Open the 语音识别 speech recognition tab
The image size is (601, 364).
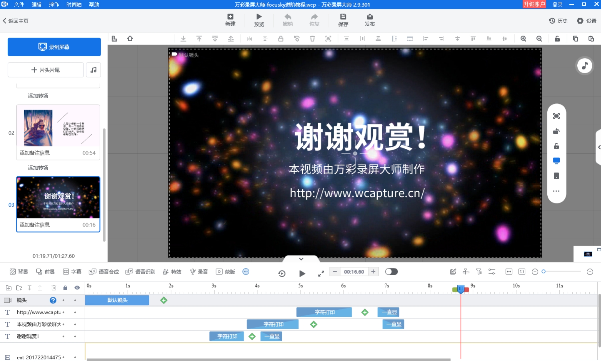(x=140, y=272)
